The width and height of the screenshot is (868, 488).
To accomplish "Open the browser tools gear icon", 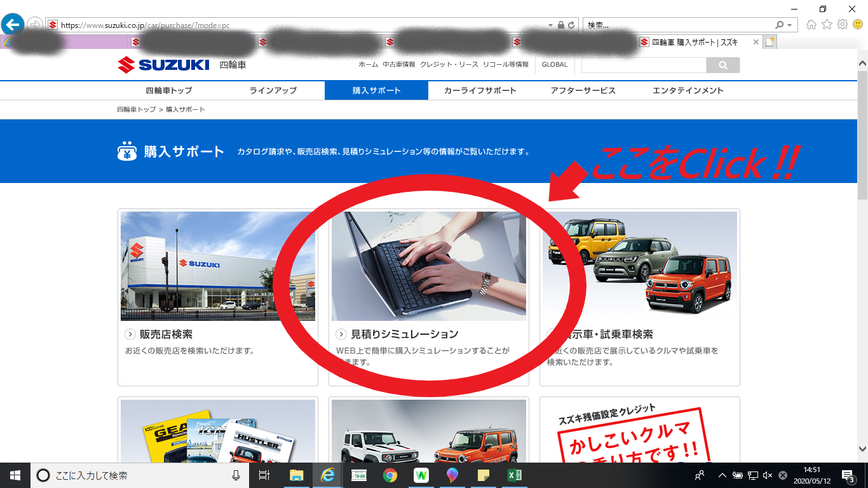I will coord(843,25).
